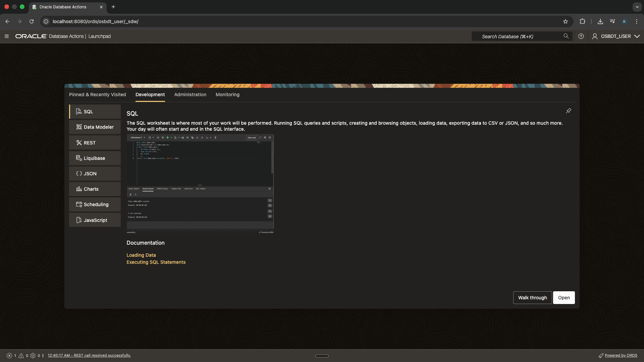Select Charts in the side list

coord(95,189)
